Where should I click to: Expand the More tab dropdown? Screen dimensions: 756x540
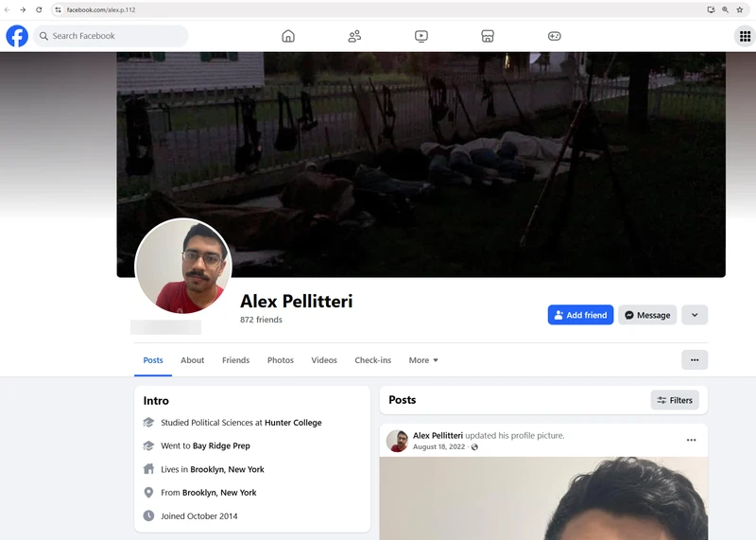coord(423,360)
